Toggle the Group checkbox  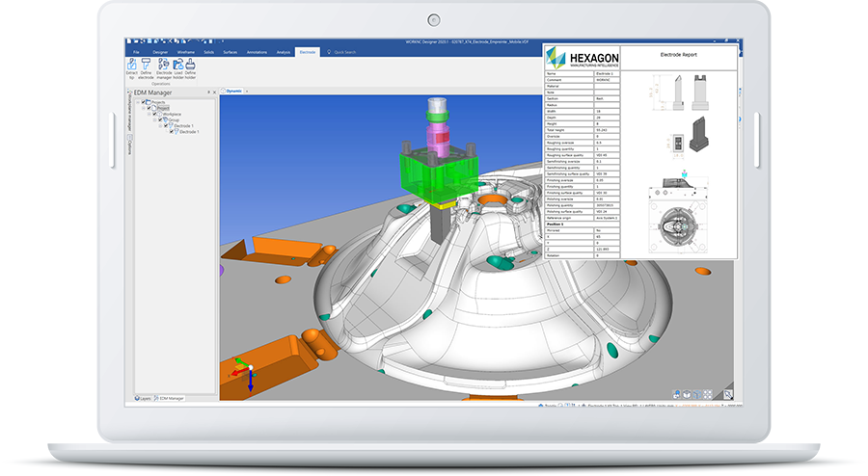[x=160, y=119]
